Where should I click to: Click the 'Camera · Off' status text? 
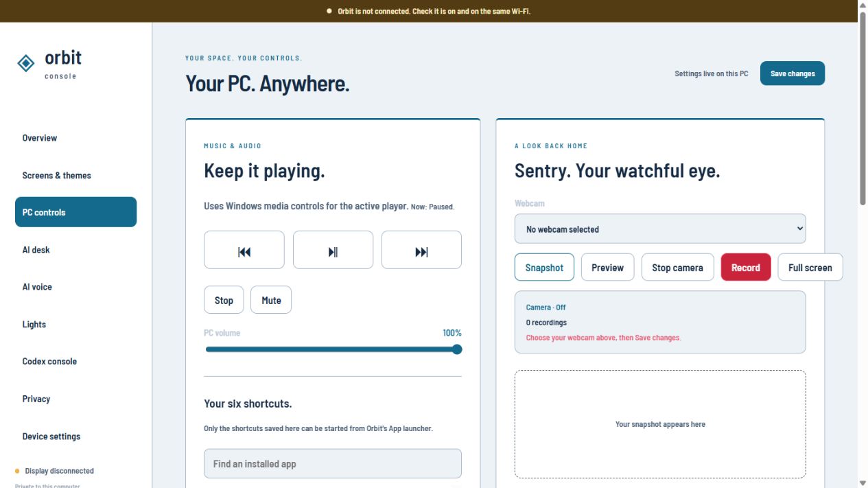(546, 307)
